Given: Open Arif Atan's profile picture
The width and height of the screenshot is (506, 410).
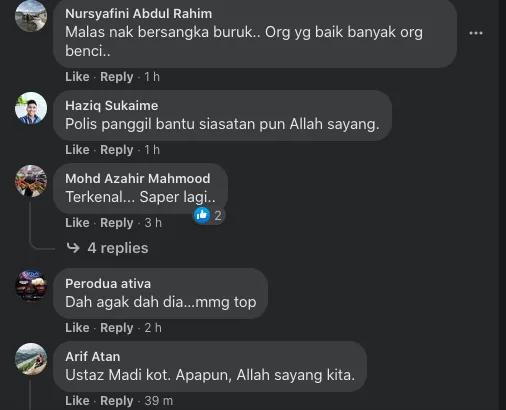Looking at the screenshot, I should coord(31,359).
